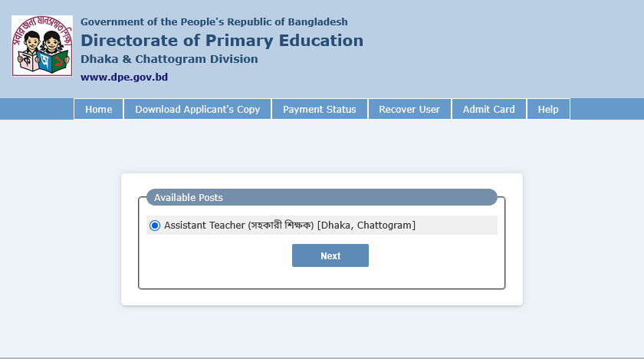
Task: Click the Next button
Action: [330, 255]
